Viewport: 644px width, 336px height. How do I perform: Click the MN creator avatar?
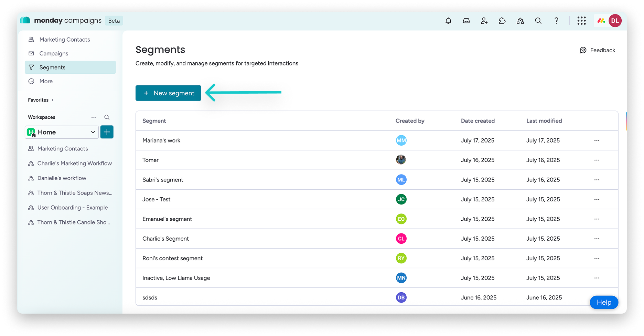click(x=401, y=278)
